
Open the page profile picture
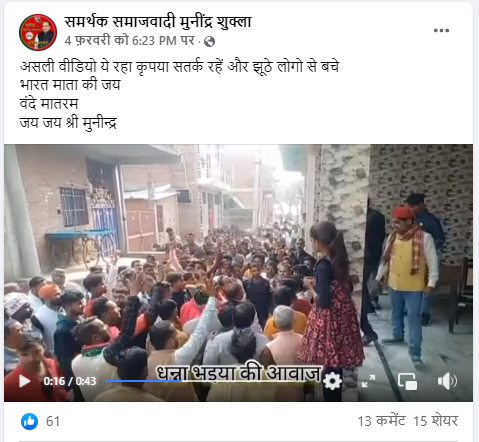(x=38, y=32)
